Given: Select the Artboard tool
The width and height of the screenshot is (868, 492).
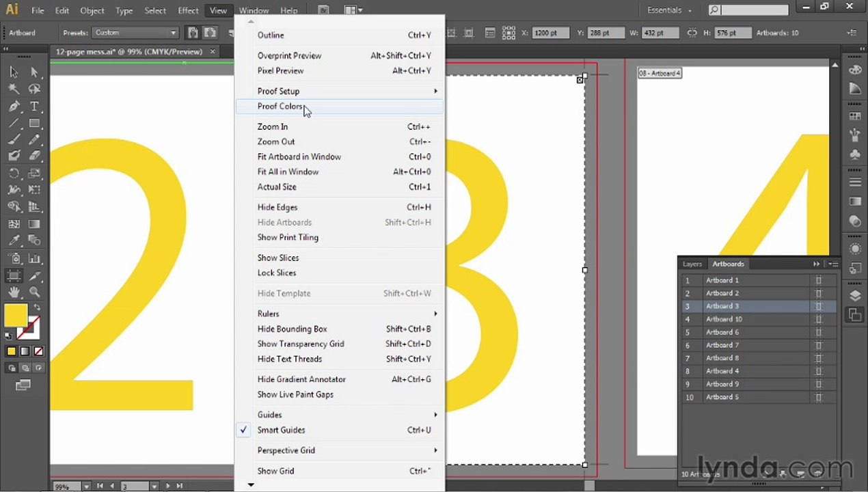Looking at the screenshot, I should [14, 276].
